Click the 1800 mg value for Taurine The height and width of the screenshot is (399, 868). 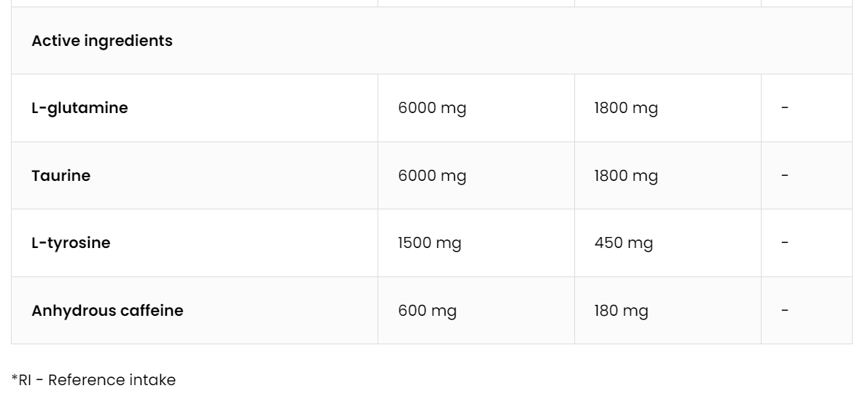[x=626, y=176]
